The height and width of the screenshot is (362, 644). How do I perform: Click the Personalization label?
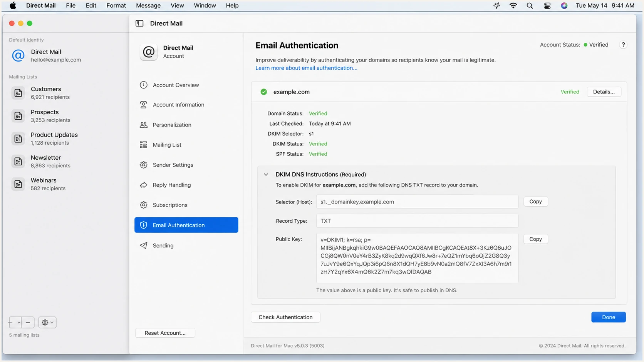[172, 125]
